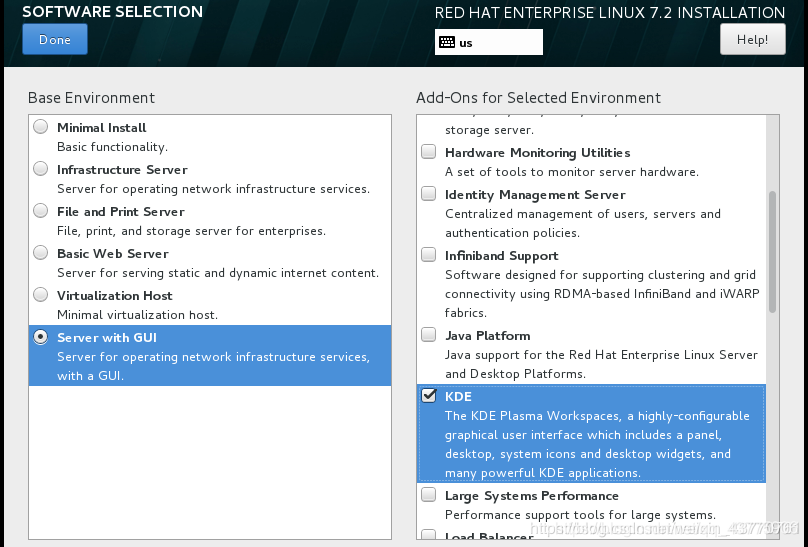Click the Identity Management Server label
This screenshot has height=547, width=808.
coord(535,195)
